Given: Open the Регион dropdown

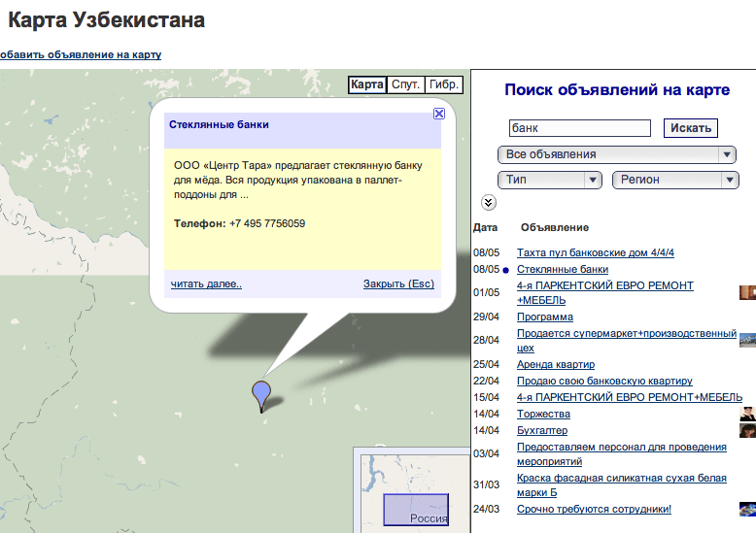Looking at the screenshot, I should (x=675, y=180).
